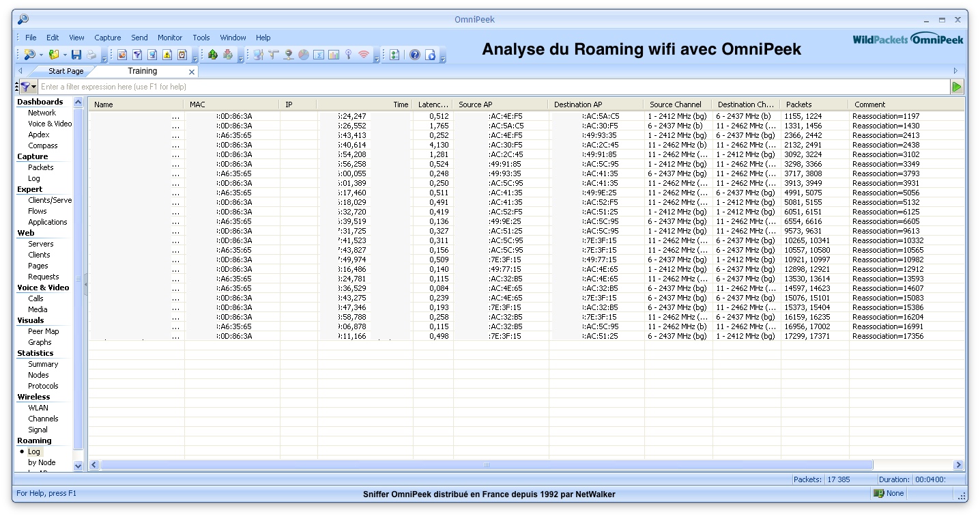
Task: Click the Open file folder icon
Action: (x=53, y=55)
